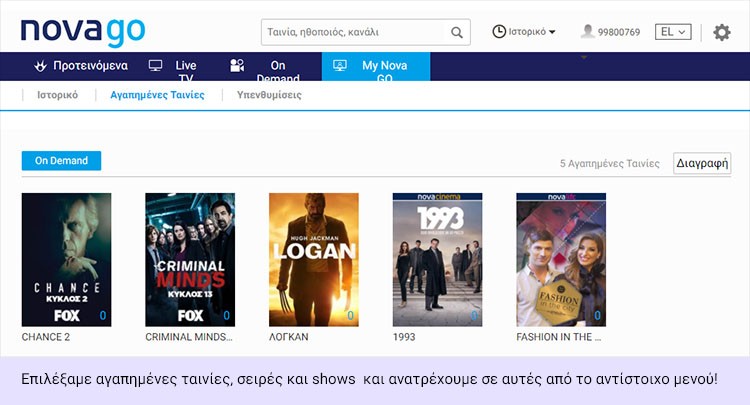Focus the search field Ταινία, ηθοποιός, κανάλι
This screenshot has height=405, width=750.
pyautogui.click(x=365, y=33)
